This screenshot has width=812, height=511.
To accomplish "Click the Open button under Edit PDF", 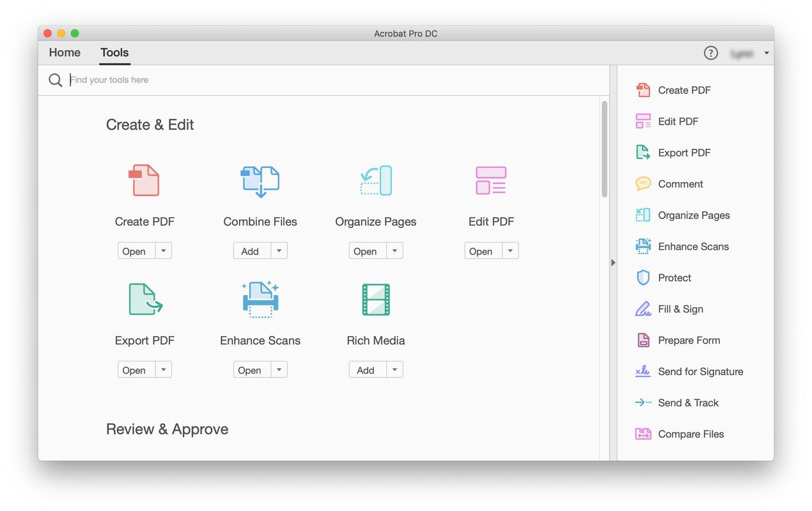I will click(x=481, y=250).
